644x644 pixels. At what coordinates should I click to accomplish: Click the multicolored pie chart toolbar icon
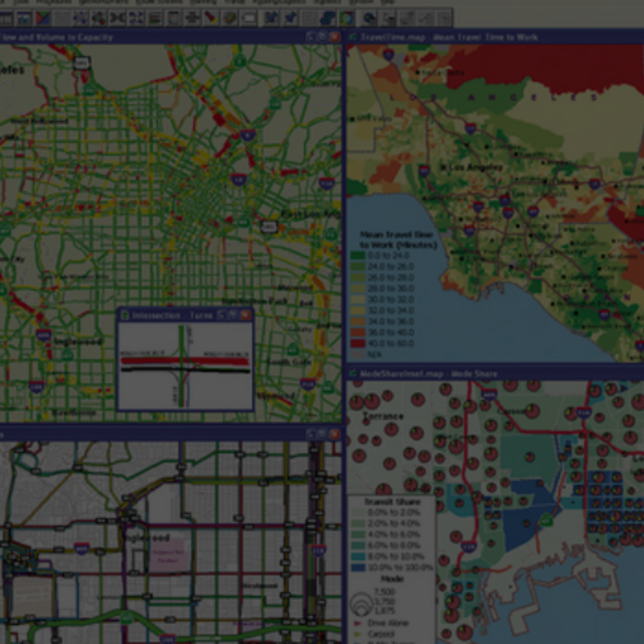(99, 19)
